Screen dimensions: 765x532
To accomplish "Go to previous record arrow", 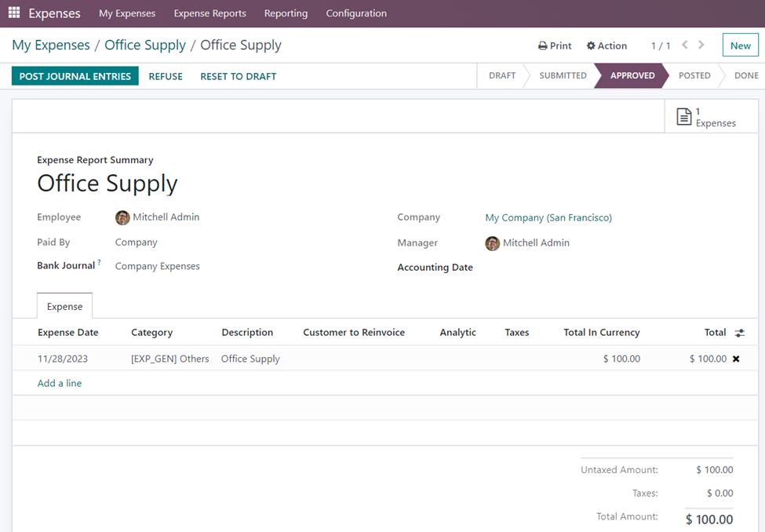I will point(685,46).
